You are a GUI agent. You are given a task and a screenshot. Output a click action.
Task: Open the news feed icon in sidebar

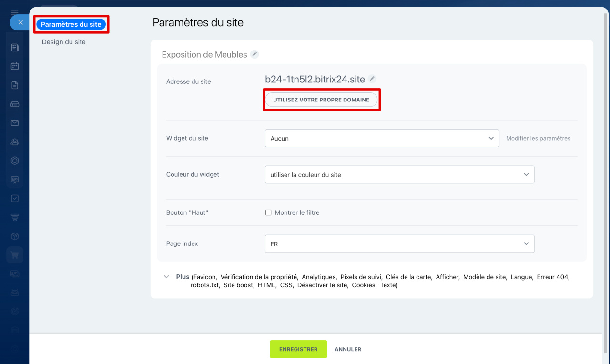point(15,48)
